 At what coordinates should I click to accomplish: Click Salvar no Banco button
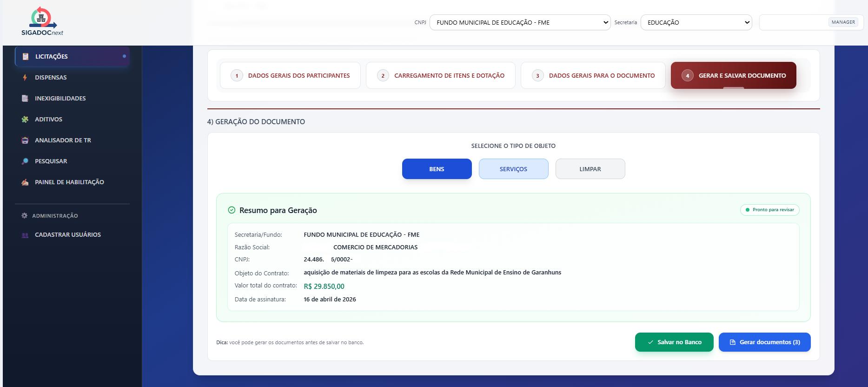pos(674,342)
